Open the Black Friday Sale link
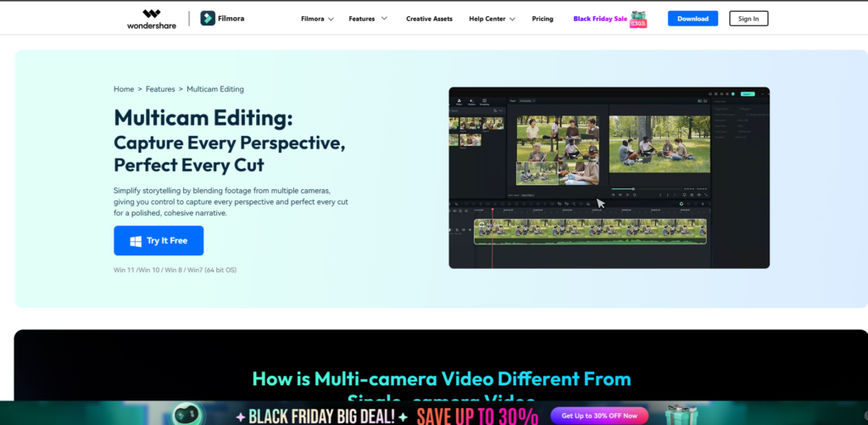 600,19
